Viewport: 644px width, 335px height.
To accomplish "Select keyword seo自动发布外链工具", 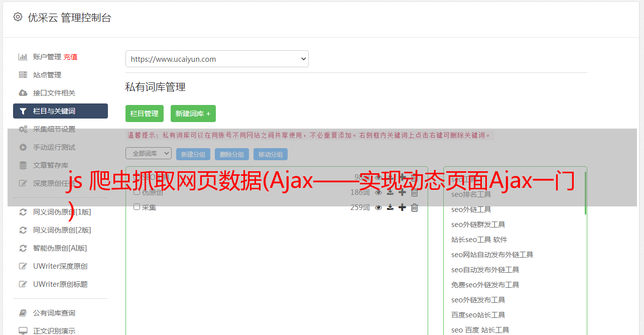I will 485,270.
